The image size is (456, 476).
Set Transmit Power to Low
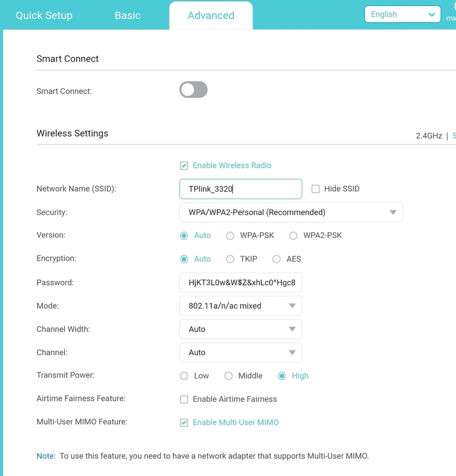tap(184, 376)
